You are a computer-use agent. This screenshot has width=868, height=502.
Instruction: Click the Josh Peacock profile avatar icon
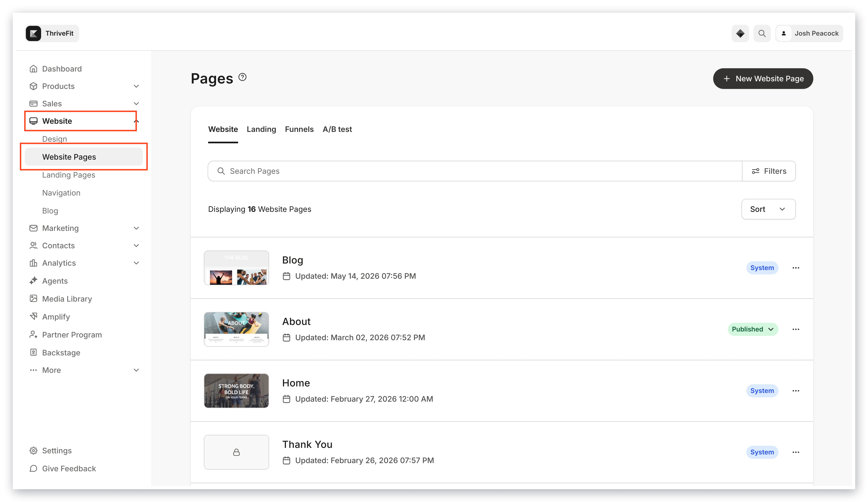point(784,33)
